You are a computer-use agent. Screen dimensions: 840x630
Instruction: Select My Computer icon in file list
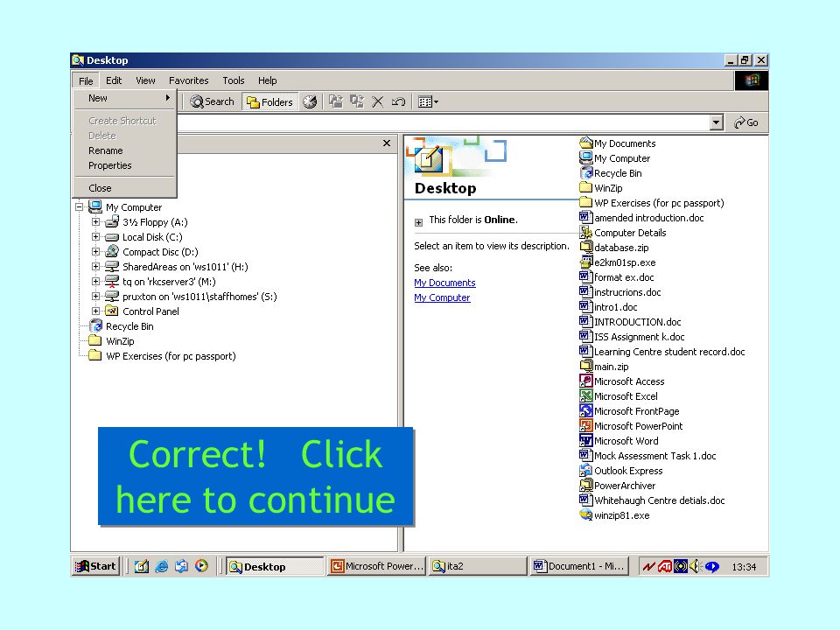pyautogui.click(x=586, y=158)
